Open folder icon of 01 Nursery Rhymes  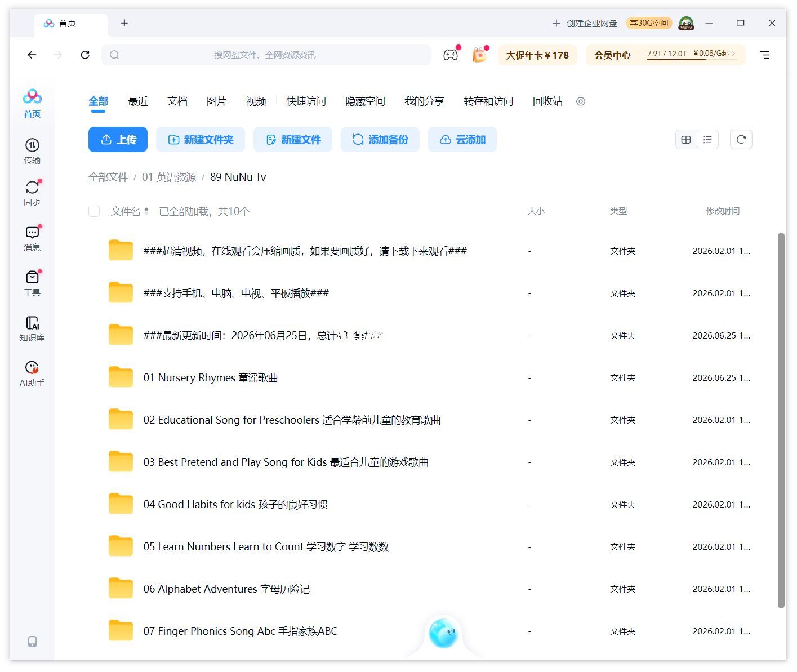click(121, 377)
